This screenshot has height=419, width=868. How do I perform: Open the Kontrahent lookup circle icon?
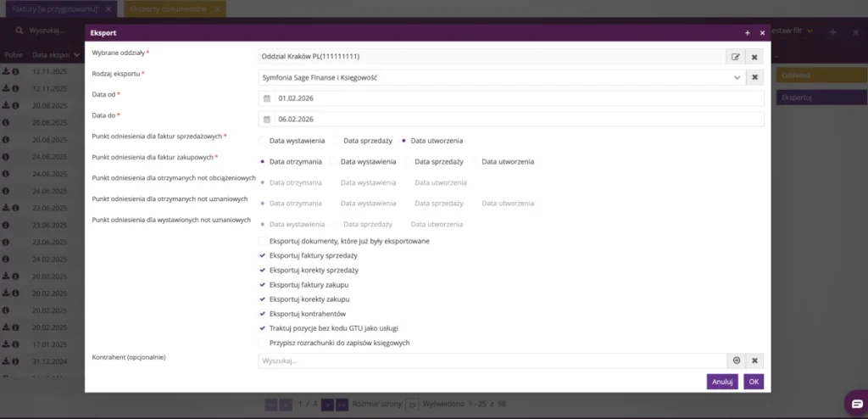(737, 360)
